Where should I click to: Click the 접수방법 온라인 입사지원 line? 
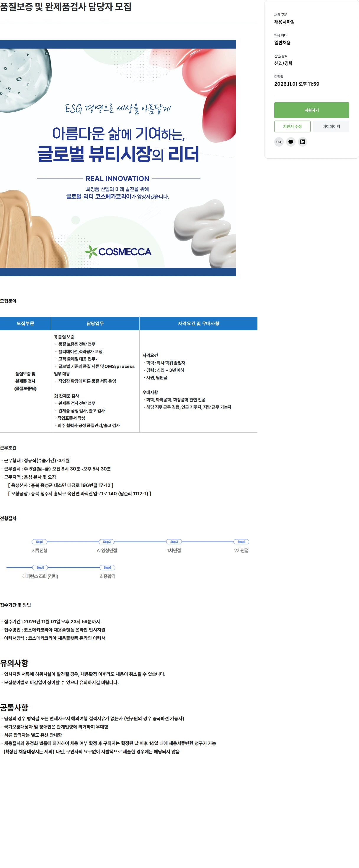53,630
